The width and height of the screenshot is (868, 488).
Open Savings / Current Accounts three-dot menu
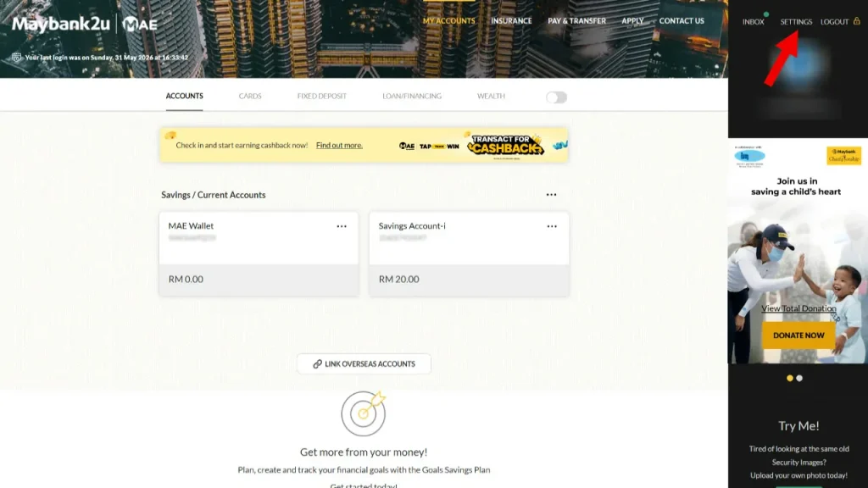tap(551, 195)
